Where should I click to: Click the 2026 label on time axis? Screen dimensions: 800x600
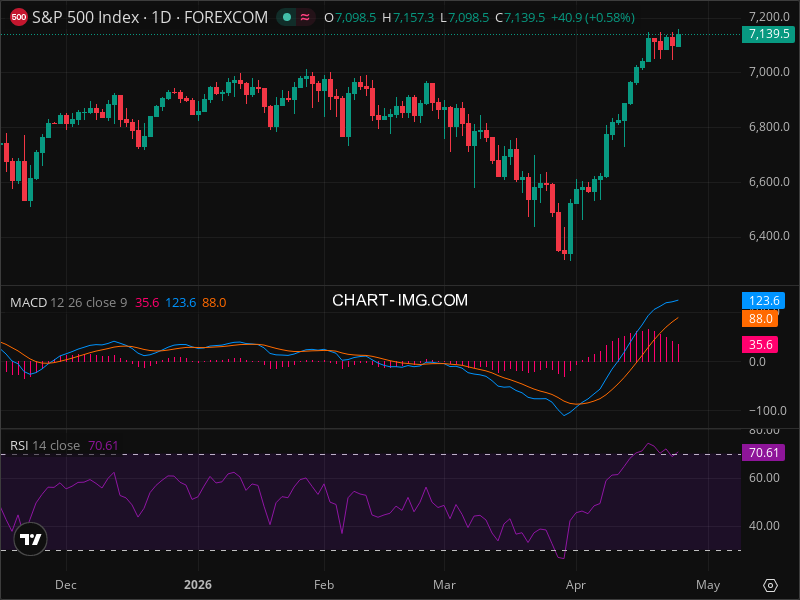pos(197,585)
